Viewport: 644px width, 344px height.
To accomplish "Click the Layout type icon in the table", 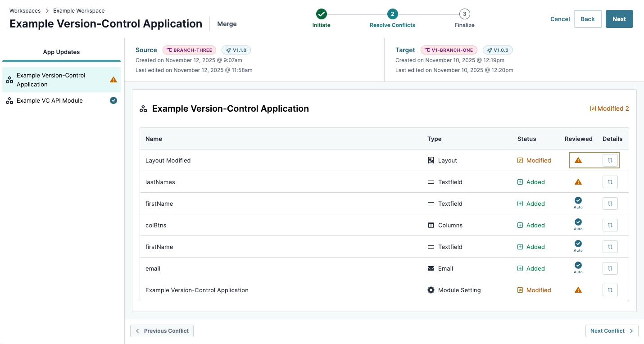I will pyautogui.click(x=431, y=160).
